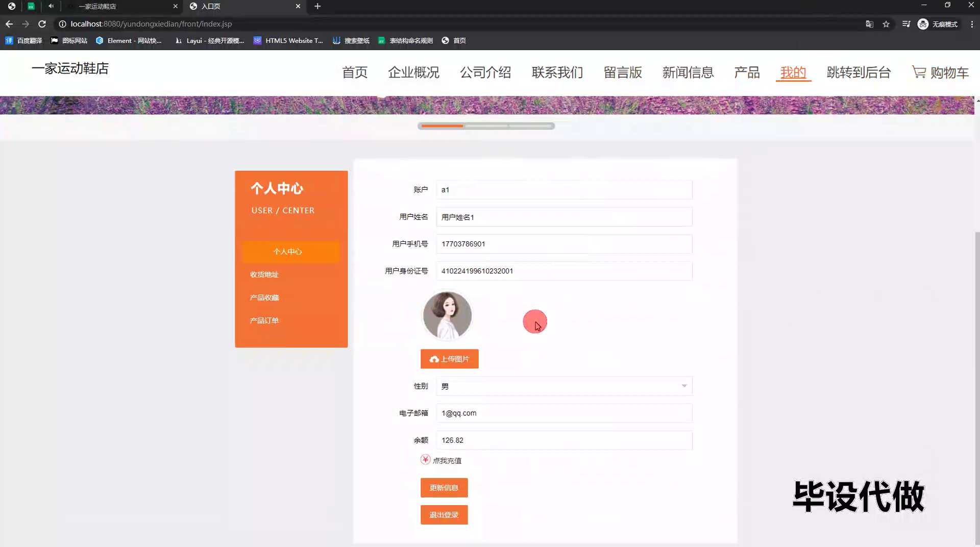Click the 用户身份证号 input field

(x=564, y=271)
